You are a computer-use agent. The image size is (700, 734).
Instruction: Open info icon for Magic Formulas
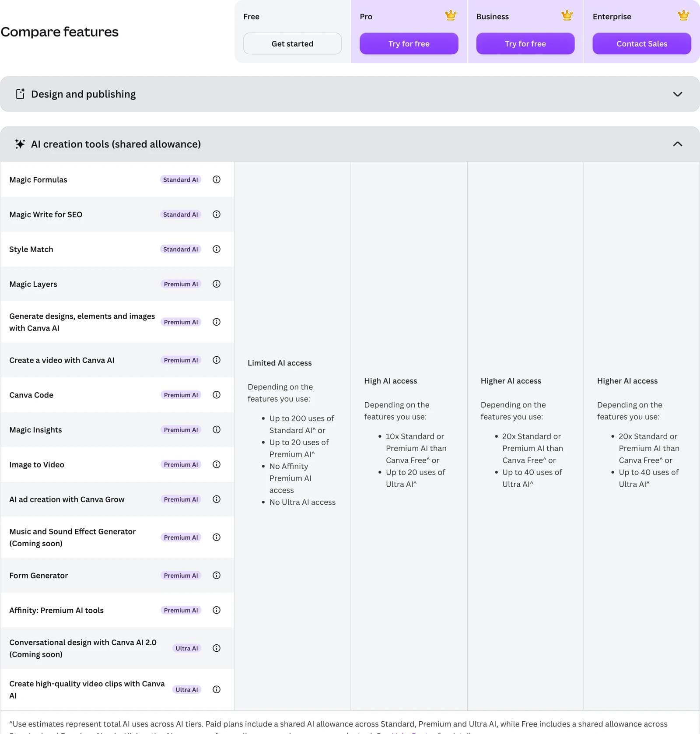coord(216,179)
